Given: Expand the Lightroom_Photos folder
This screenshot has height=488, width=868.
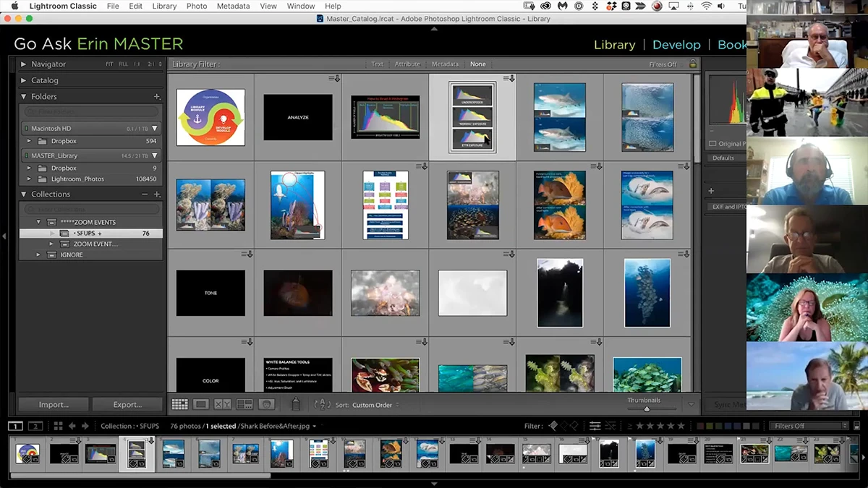Looking at the screenshot, I should [30, 179].
